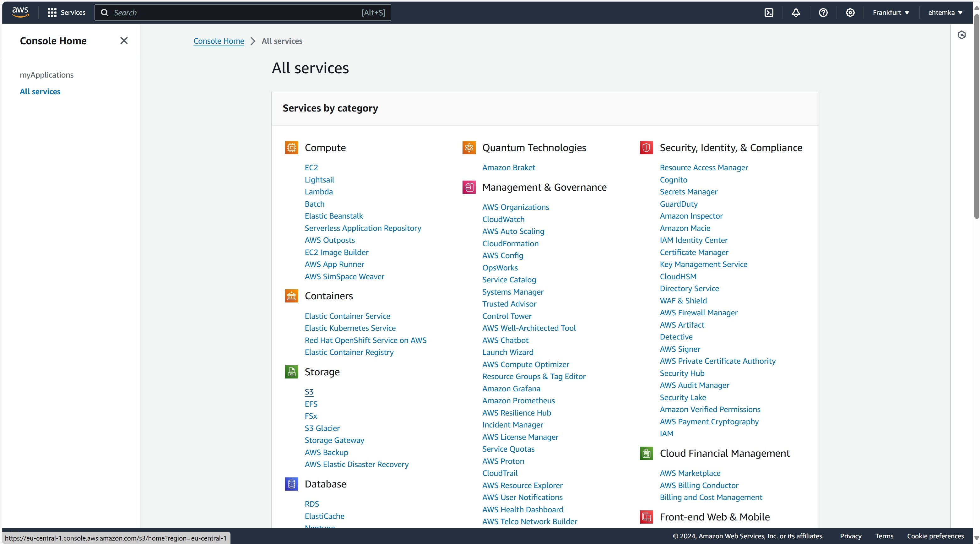Click the Quantum Technologies category icon
The height and width of the screenshot is (544, 980).
click(x=469, y=148)
